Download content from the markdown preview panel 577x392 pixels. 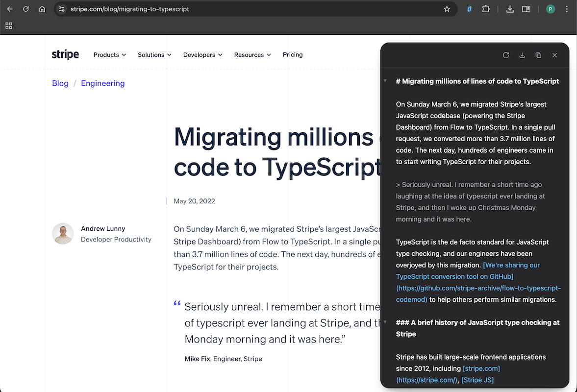(522, 55)
